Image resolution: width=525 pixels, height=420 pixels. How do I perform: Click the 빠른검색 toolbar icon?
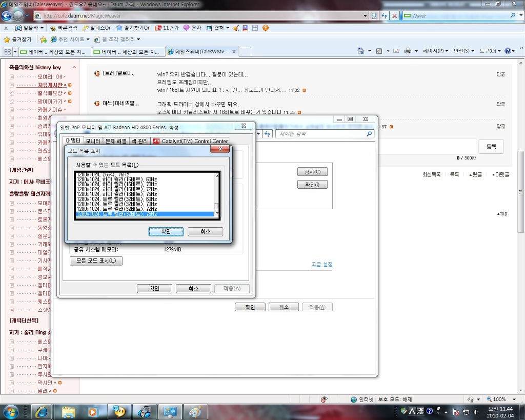click(53, 28)
